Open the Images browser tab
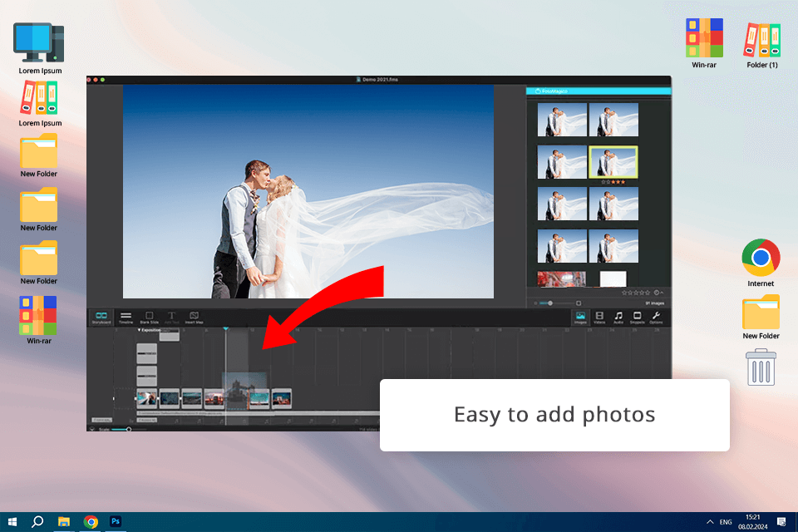Image resolution: width=798 pixels, height=532 pixels. pyautogui.click(x=580, y=318)
